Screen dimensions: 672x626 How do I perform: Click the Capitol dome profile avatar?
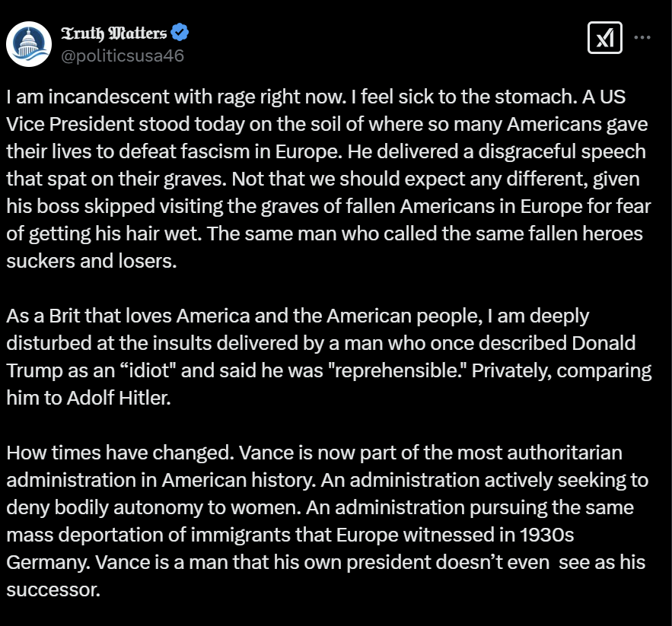[x=29, y=44]
